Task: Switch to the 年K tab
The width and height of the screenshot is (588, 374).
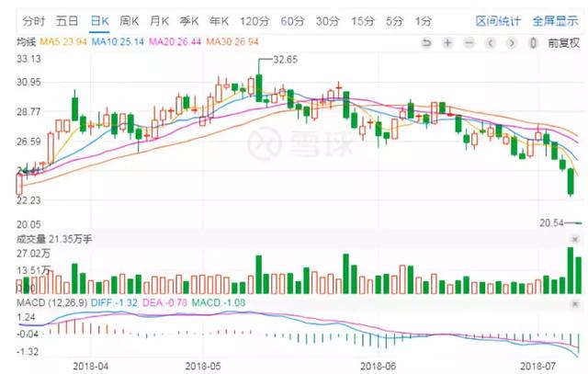Action: pyautogui.click(x=219, y=21)
